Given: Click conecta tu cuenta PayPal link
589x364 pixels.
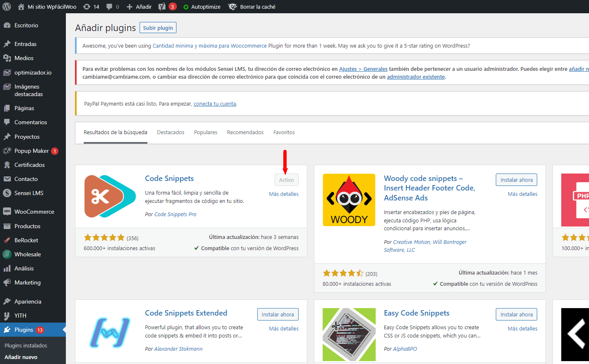Looking at the screenshot, I should coord(215,104).
